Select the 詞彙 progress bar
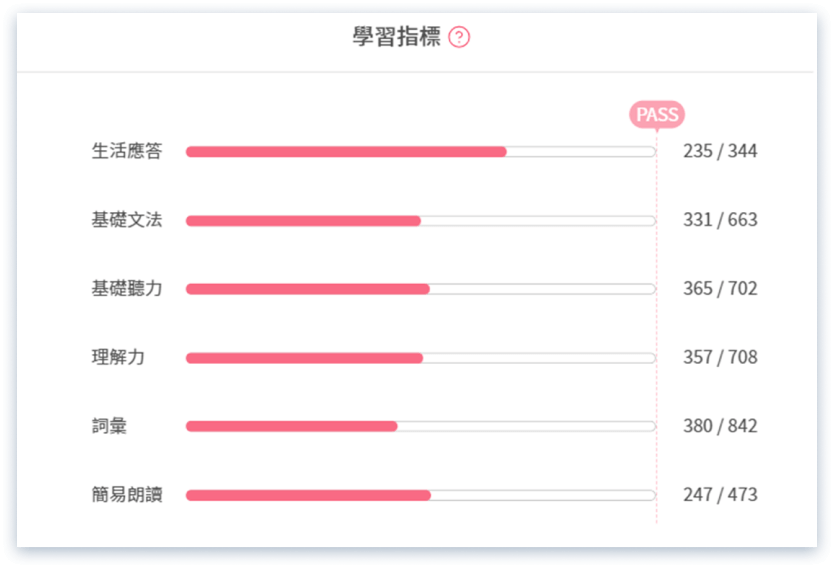The image size is (834, 569). 420,426
